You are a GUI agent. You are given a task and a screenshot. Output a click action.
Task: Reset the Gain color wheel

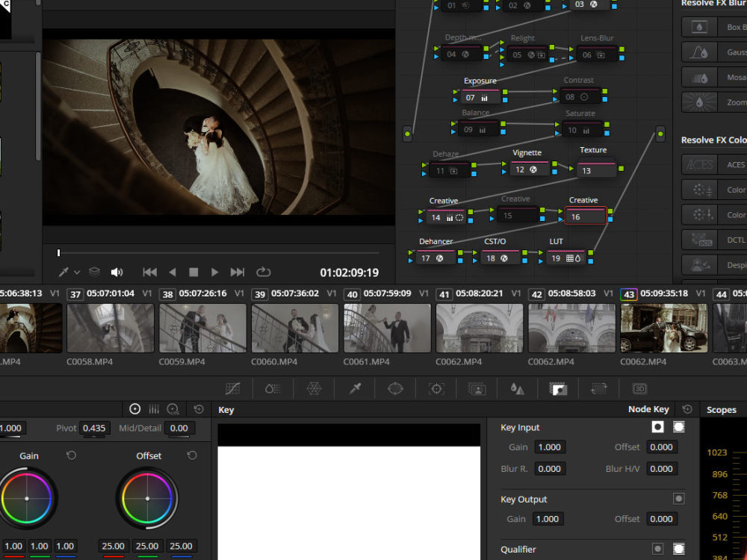(x=71, y=455)
